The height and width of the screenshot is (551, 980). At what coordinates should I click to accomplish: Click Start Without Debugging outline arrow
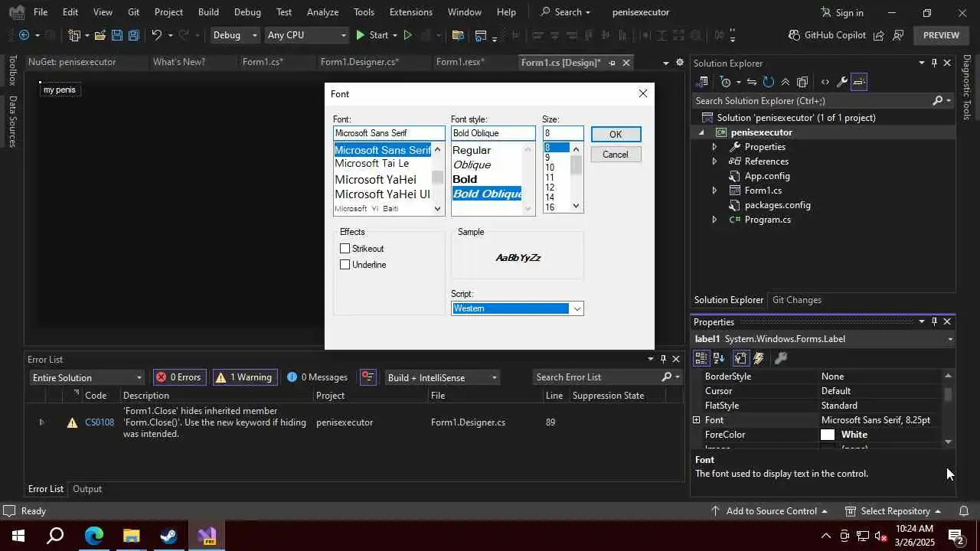point(407,35)
